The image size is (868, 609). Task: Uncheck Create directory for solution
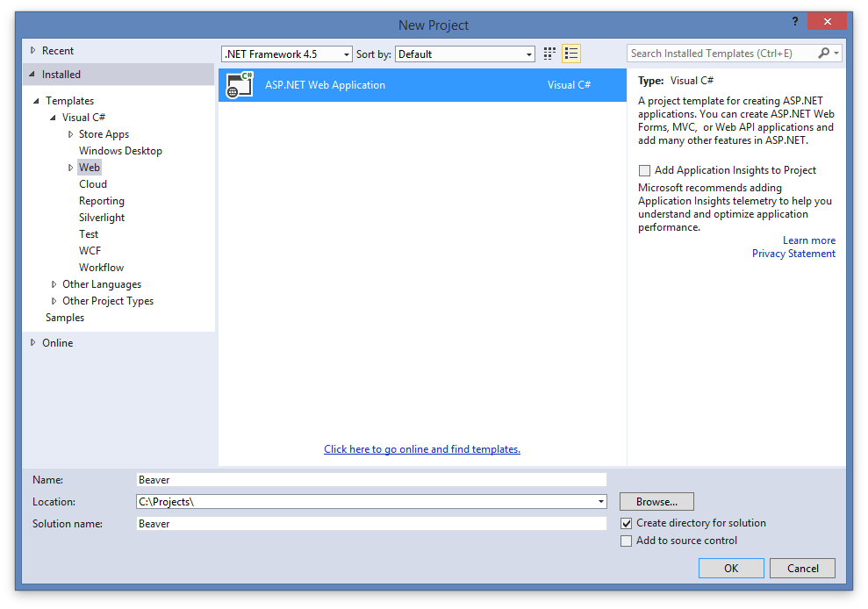(626, 523)
